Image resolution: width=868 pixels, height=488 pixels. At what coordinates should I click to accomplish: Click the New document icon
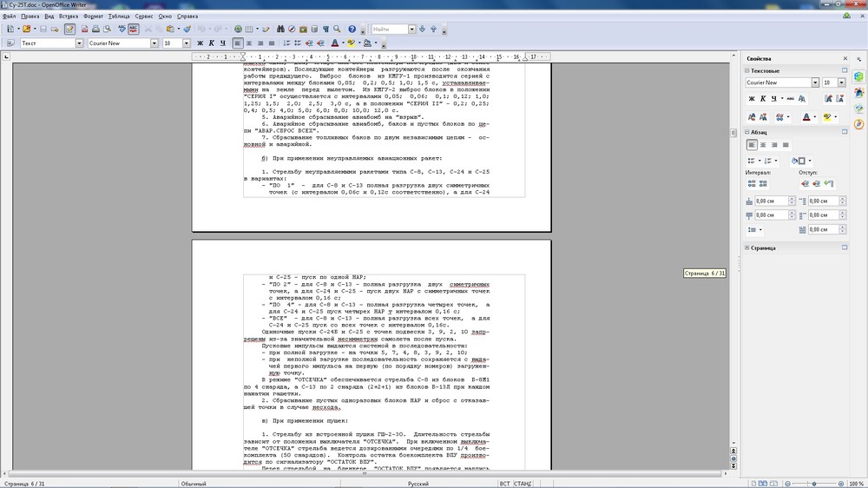pos(10,29)
